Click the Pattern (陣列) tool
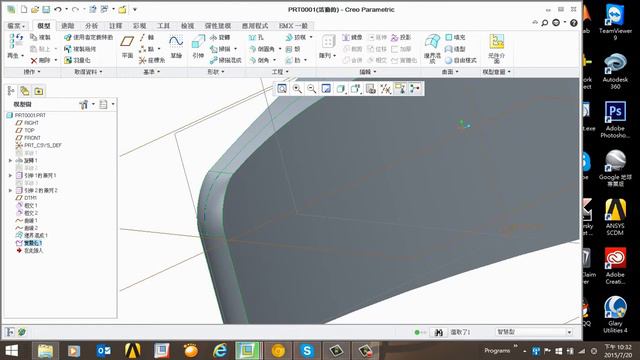The image size is (640, 360). (328, 47)
